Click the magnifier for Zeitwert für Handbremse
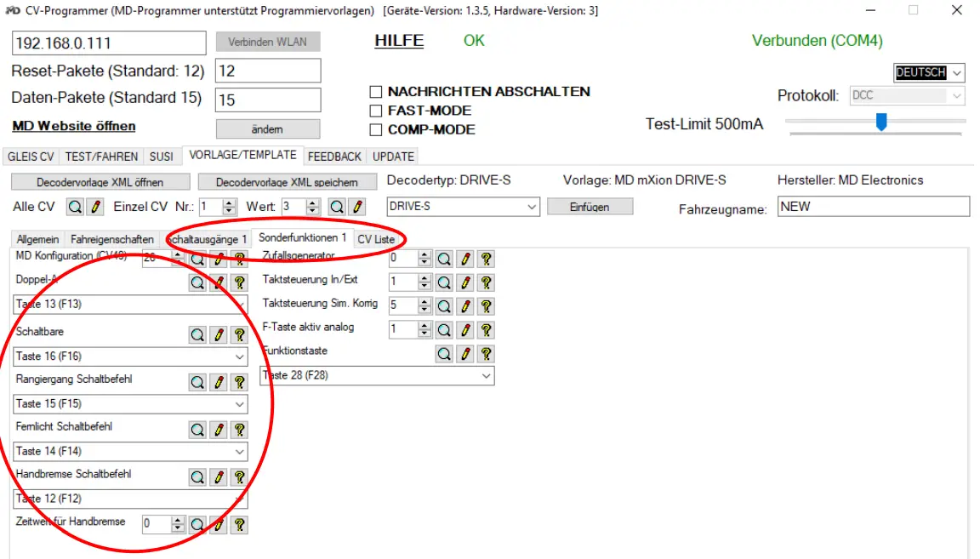The image size is (980, 559). pos(197,524)
